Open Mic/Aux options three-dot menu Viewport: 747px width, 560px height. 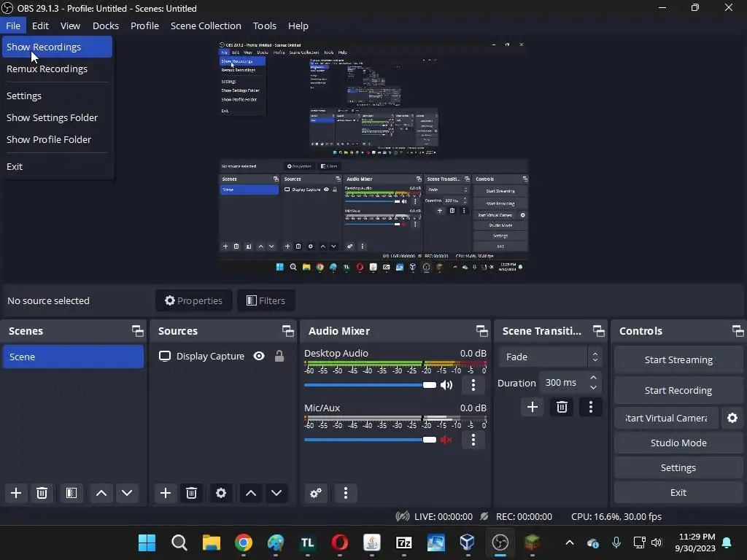pyautogui.click(x=473, y=440)
